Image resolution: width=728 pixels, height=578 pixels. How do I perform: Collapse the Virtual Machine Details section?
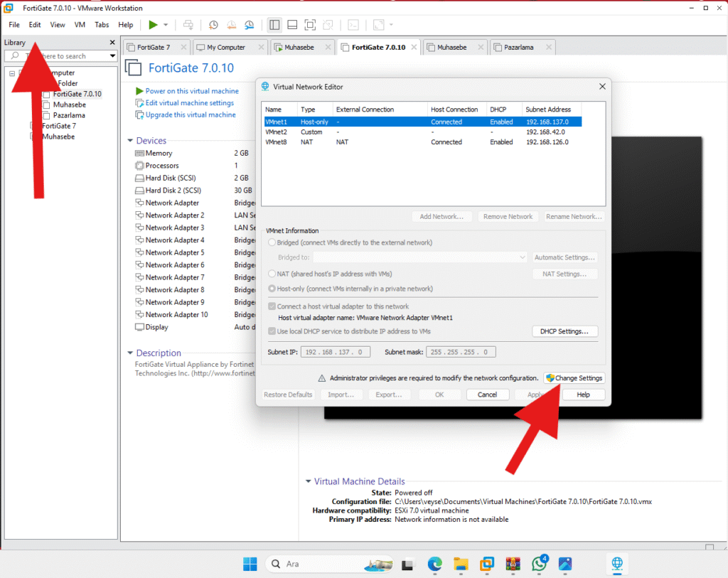tap(308, 481)
